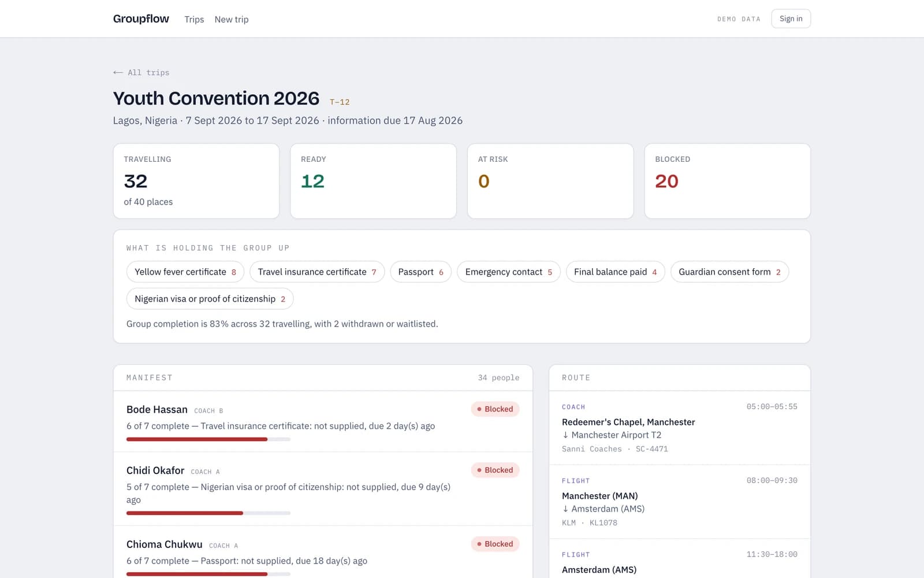Viewport: 924px width, 578px height.
Task: Open the At Risk 0 stat card
Action: [x=550, y=181]
